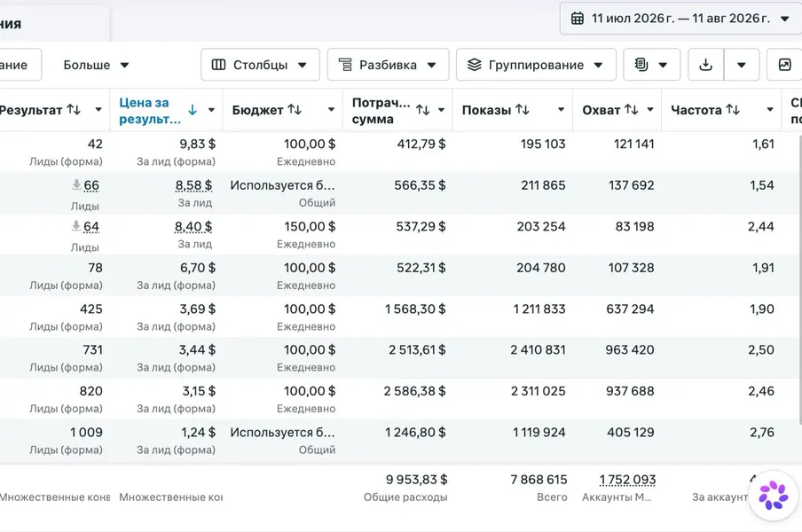Click the cost link 8,40 $
802x532 pixels.
tap(193, 226)
